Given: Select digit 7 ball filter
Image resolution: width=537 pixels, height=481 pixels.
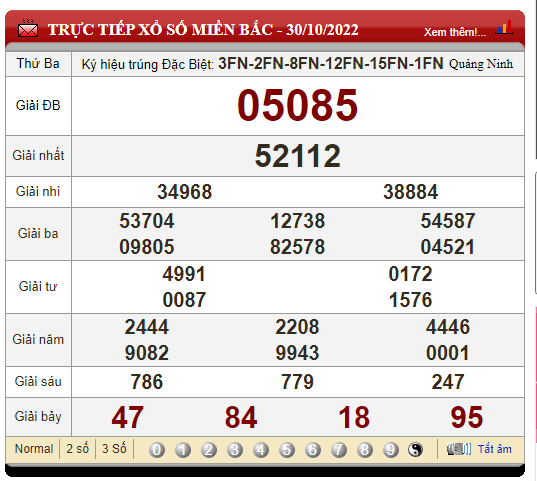Looking at the screenshot, I should (339, 449).
